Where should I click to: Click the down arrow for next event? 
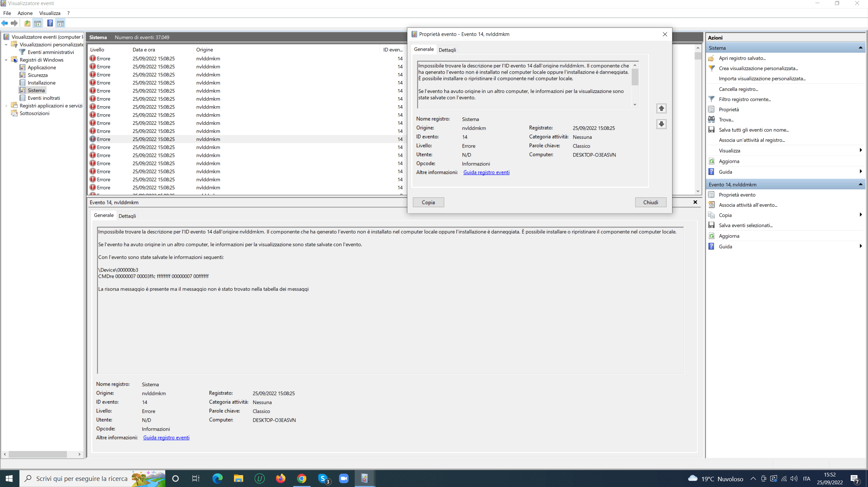661,124
